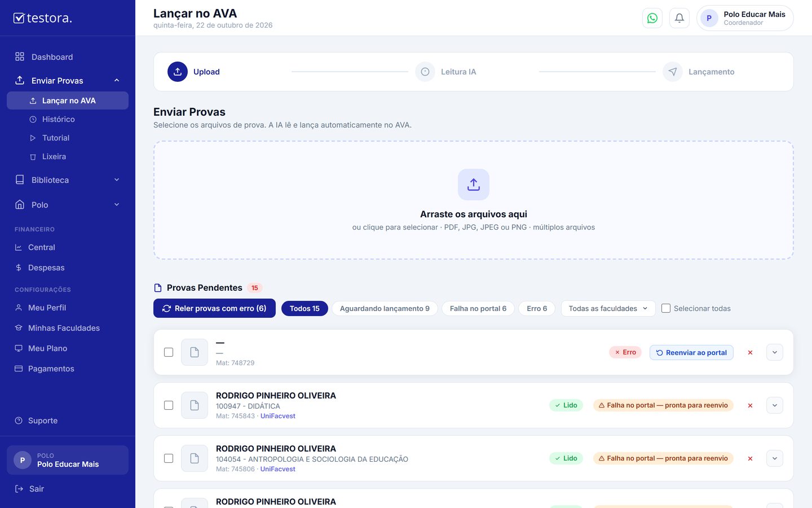Remove the 100947 - DIDÁTICA exam row

click(x=750, y=405)
